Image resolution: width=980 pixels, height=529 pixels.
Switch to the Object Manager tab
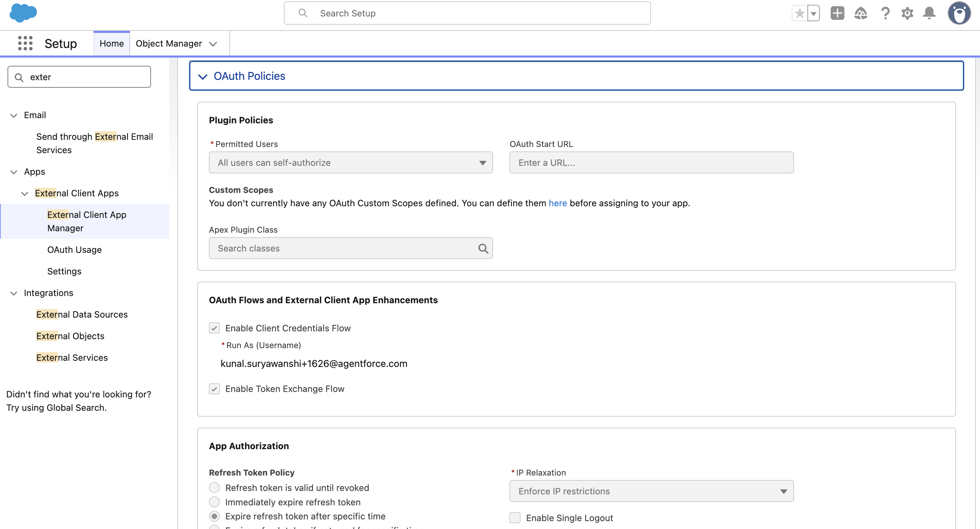pos(168,44)
